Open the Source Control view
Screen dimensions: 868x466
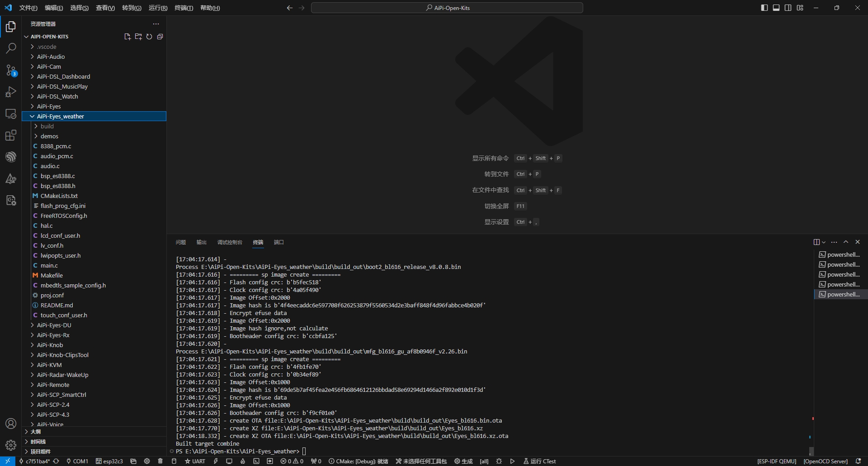tap(11, 70)
